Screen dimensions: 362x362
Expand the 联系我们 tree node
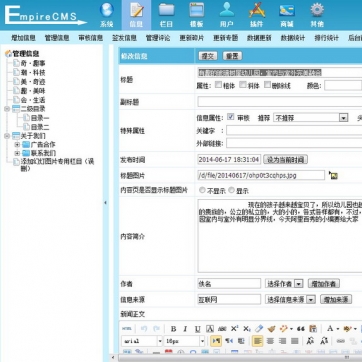(x=17, y=153)
